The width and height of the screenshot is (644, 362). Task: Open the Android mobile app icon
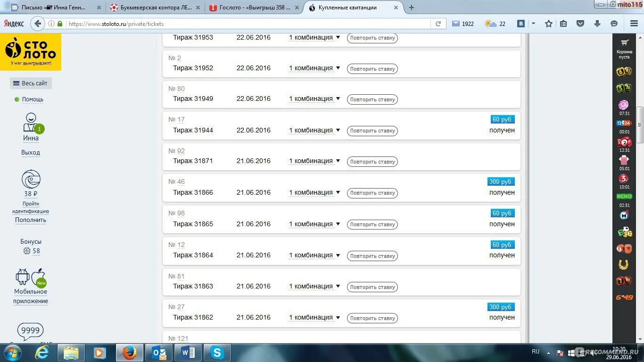click(23, 277)
